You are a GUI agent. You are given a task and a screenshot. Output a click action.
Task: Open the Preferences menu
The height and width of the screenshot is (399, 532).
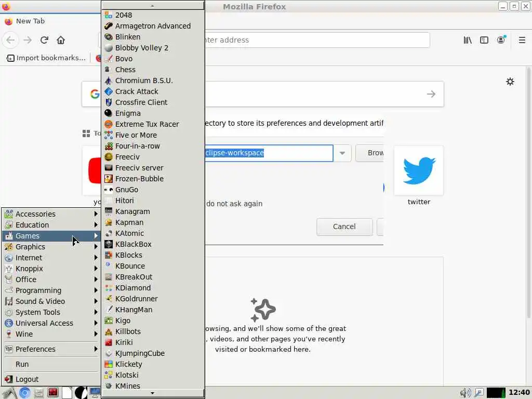[x=51, y=349]
